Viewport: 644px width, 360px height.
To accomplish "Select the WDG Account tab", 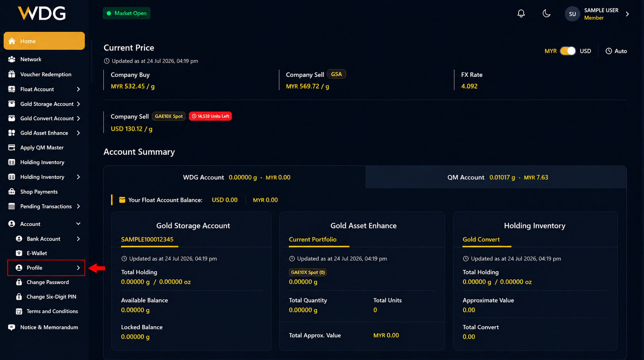I will coord(235,177).
